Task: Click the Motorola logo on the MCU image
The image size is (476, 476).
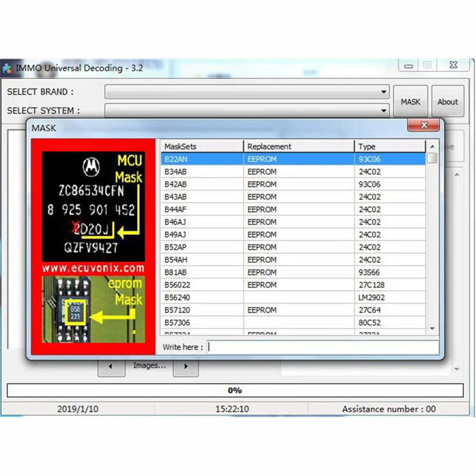Action: point(92,168)
